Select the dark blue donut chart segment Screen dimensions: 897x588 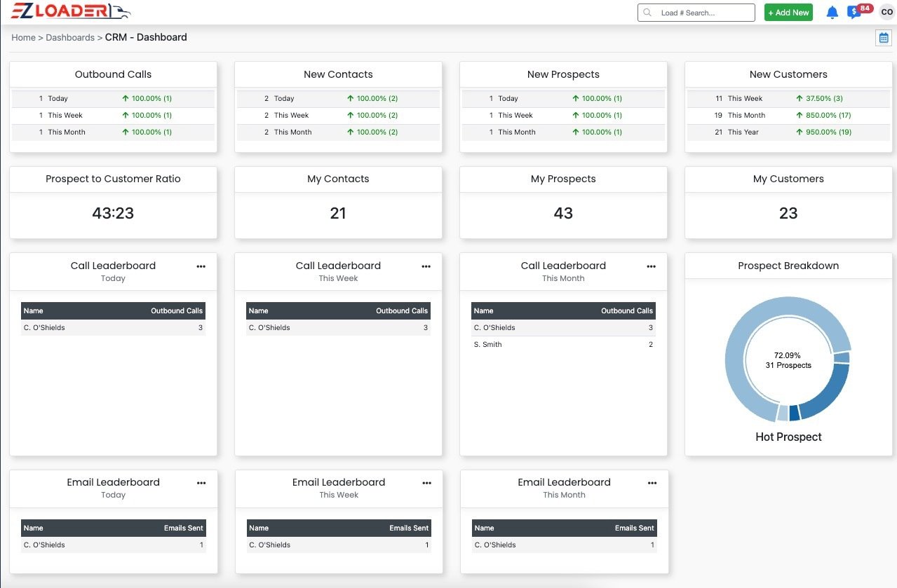click(x=794, y=413)
